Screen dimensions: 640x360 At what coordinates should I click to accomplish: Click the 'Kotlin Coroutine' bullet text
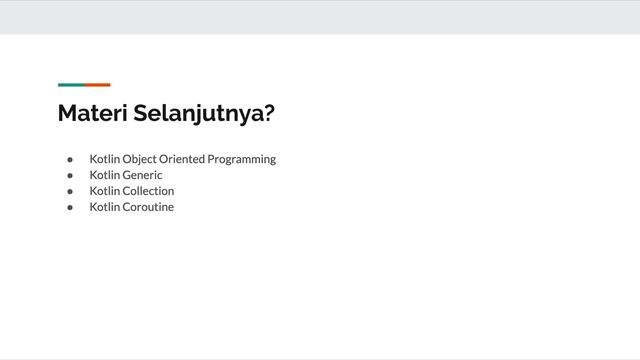132,207
